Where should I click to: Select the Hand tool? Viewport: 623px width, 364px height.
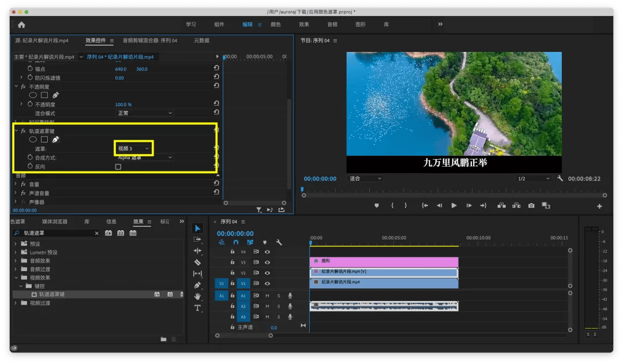click(x=197, y=297)
